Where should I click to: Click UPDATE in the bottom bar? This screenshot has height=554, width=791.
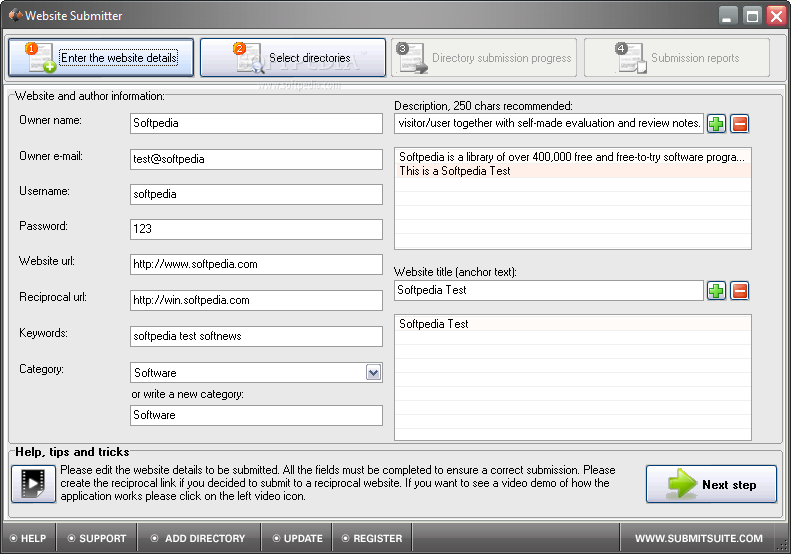pos(297,538)
